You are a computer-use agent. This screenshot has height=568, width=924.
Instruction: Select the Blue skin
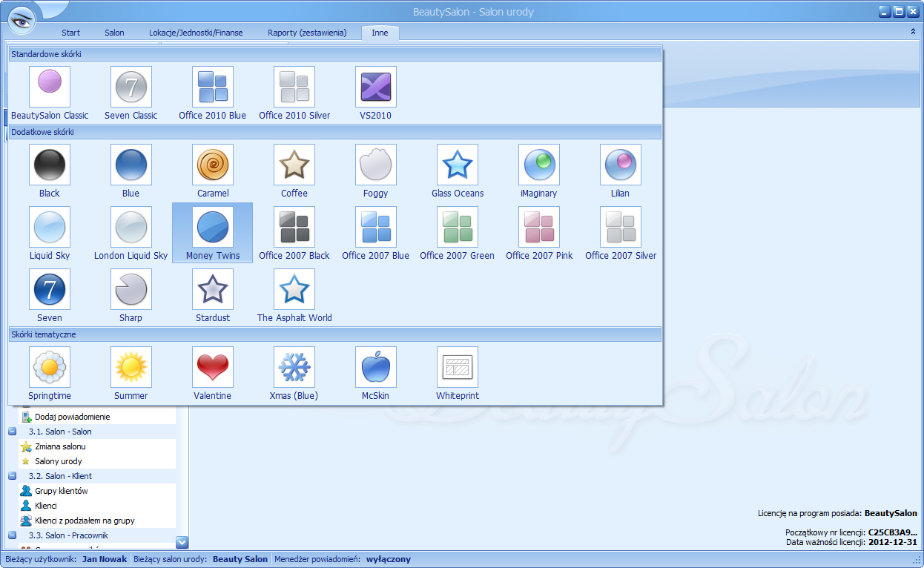131,171
